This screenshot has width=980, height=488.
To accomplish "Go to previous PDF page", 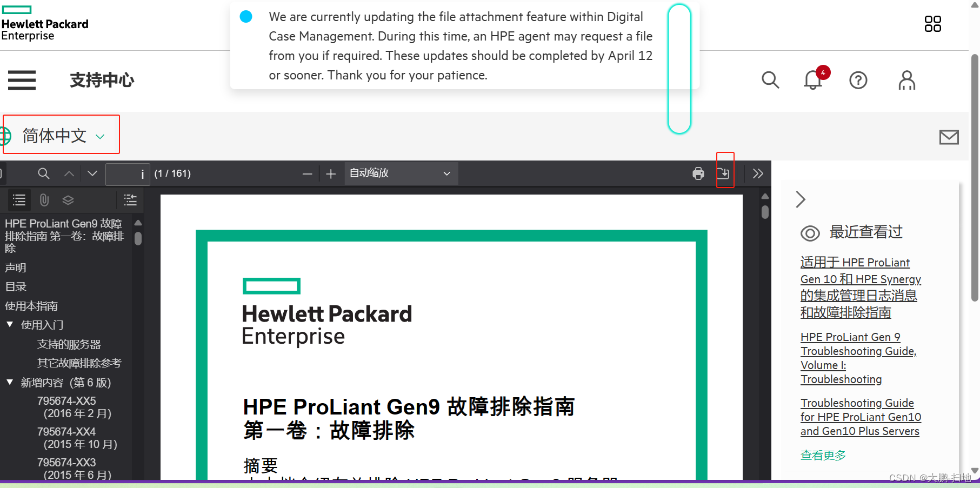I will tap(69, 173).
